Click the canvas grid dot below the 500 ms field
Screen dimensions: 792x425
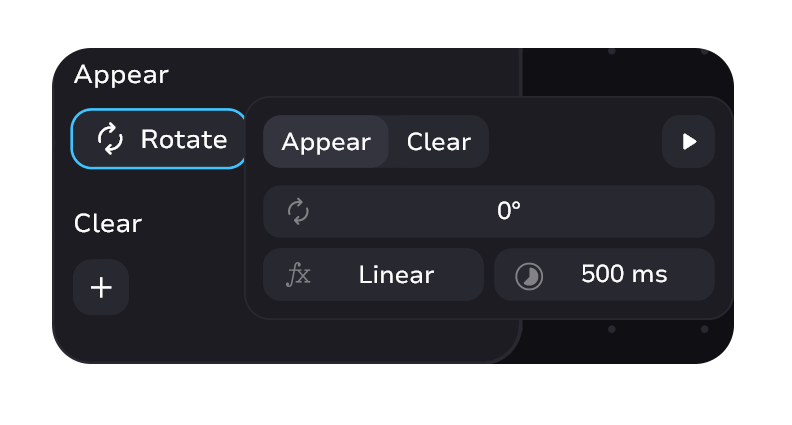click(612, 329)
